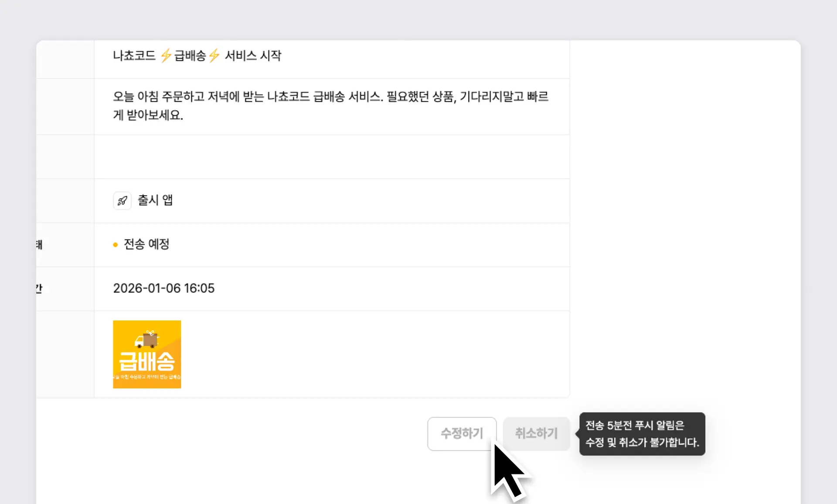This screenshot has width=837, height=504.
Task: Click the first lightning bolt emoji in title
Action: [x=167, y=55]
